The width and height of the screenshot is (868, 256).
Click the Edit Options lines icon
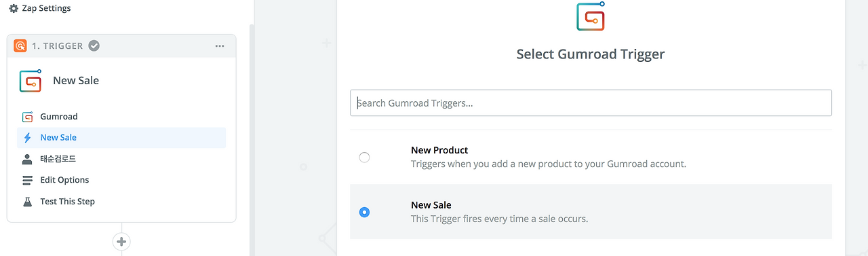[x=27, y=180]
